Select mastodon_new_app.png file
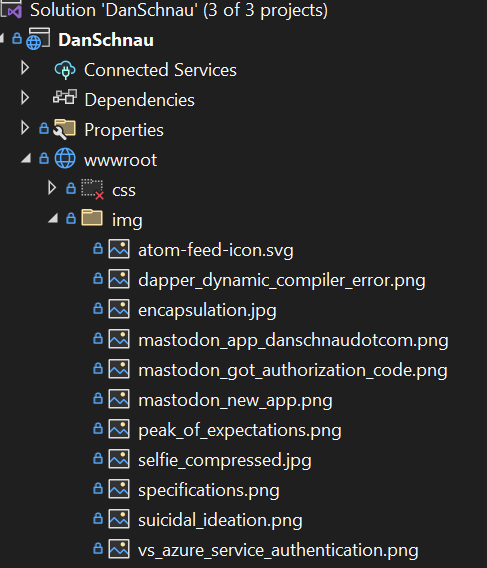The image size is (487, 568). (235, 401)
